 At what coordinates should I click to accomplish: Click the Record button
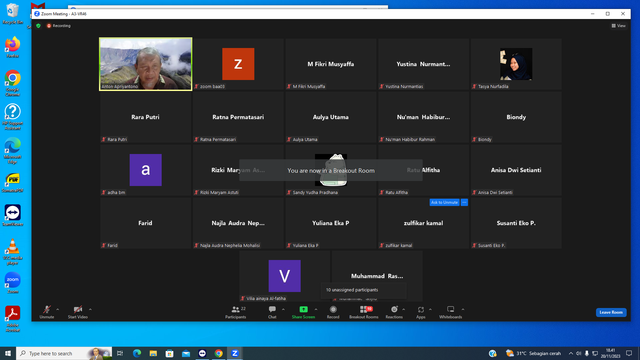tap(333, 312)
